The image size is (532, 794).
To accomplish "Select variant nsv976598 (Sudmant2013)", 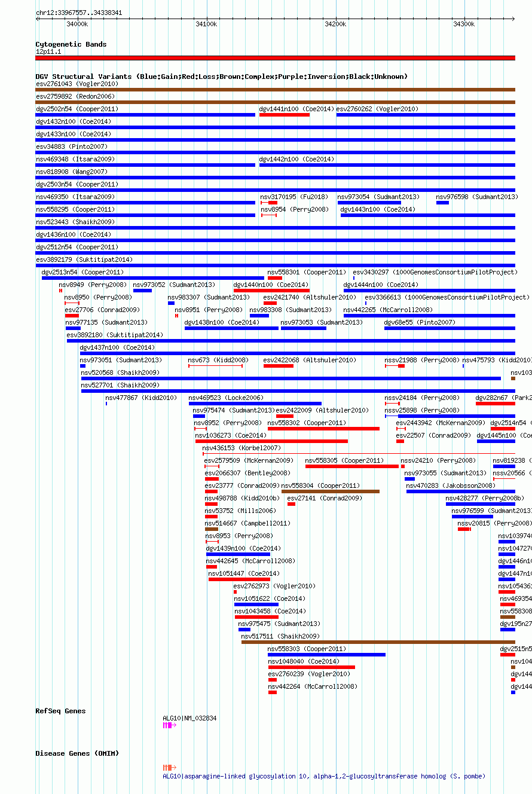I will [x=477, y=197].
